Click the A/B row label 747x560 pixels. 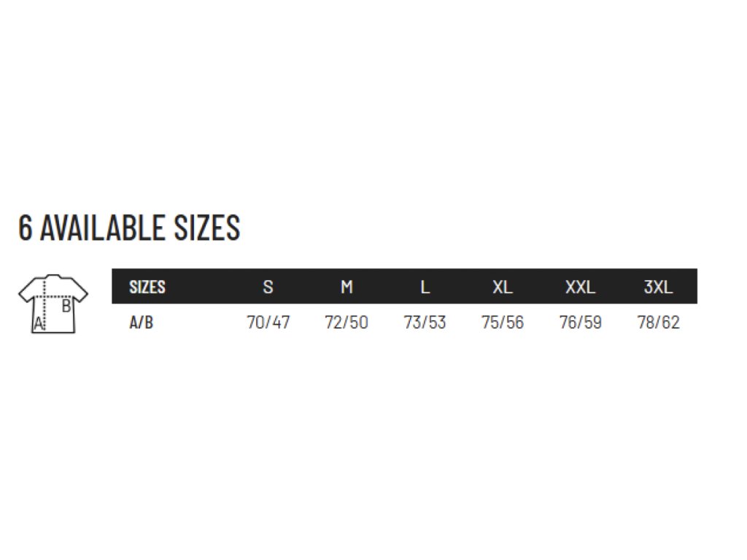142,322
